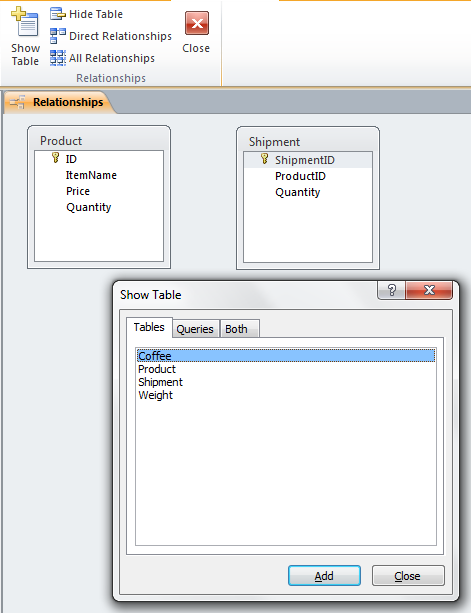The height and width of the screenshot is (613, 471).
Task: Click the Shipment table title bar
Action: point(308,141)
